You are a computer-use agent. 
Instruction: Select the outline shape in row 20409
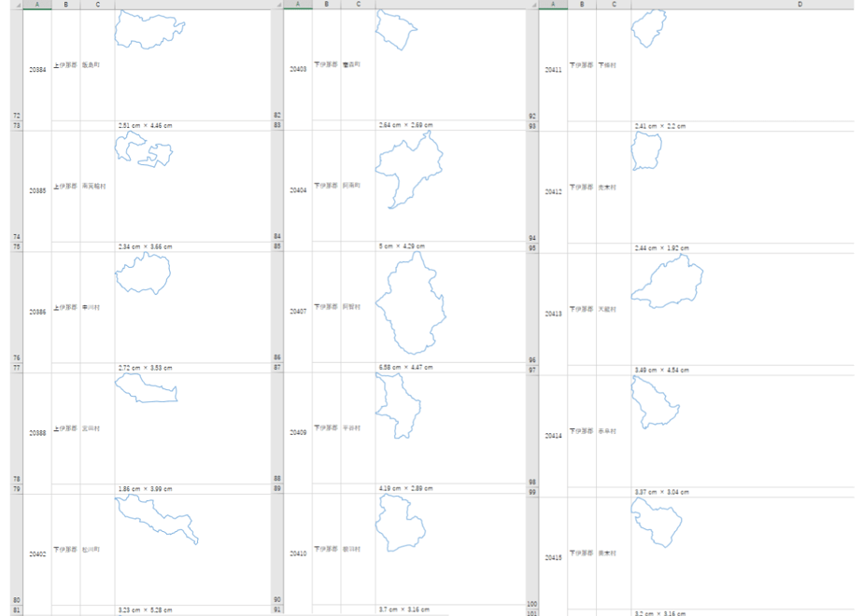click(398, 406)
